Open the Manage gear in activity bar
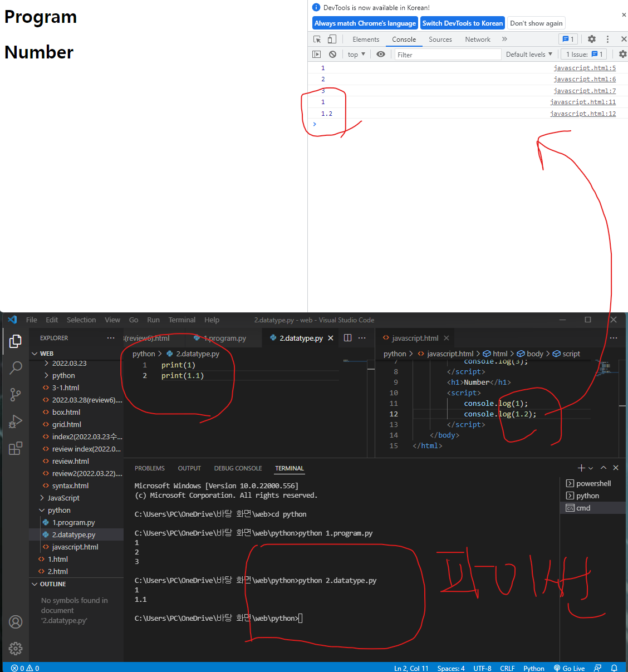Image resolution: width=628 pixels, height=672 pixels. click(16, 649)
